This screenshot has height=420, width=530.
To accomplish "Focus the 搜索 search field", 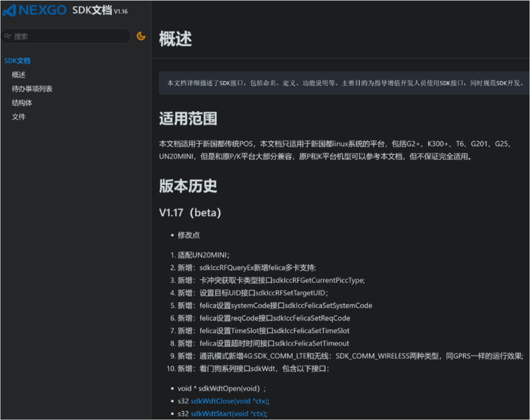I will [x=66, y=36].
